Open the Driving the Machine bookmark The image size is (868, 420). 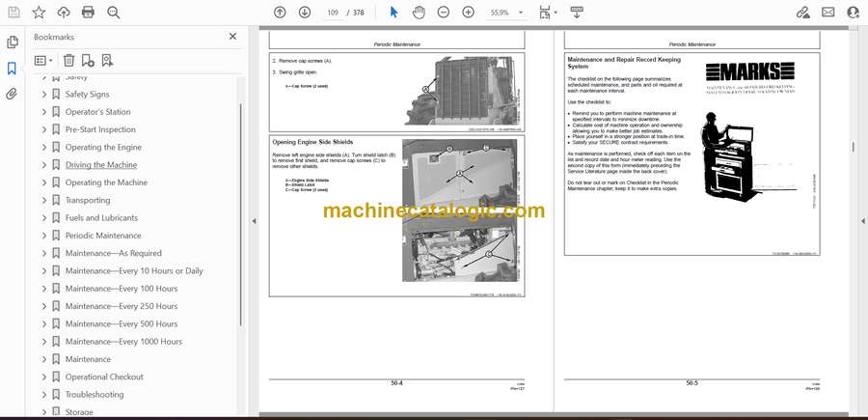(x=101, y=165)
